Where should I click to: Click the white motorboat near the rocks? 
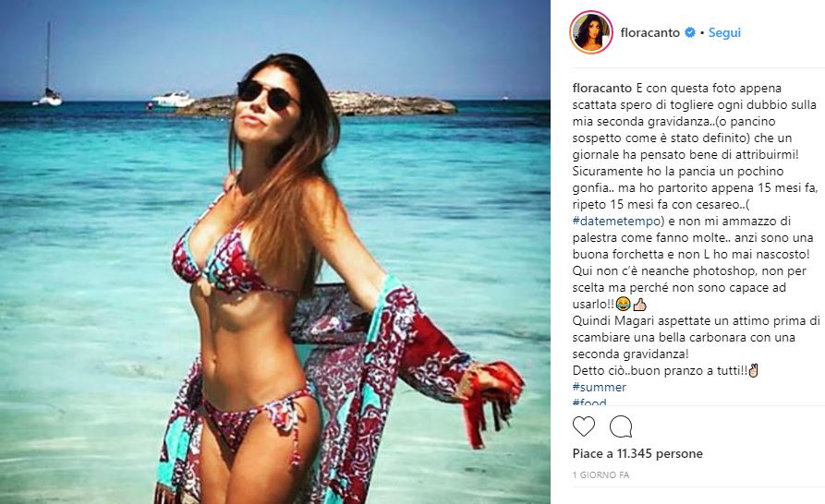tap(173, 99)
